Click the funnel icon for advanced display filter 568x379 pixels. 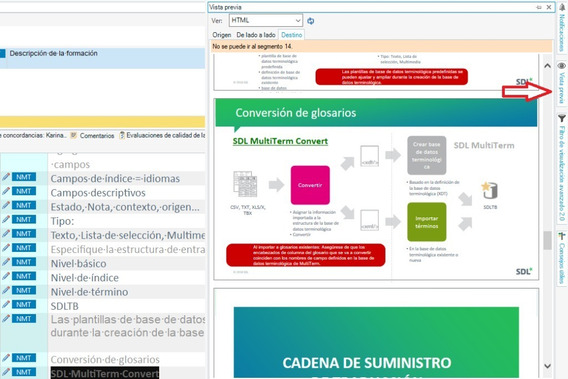(562, 118)
